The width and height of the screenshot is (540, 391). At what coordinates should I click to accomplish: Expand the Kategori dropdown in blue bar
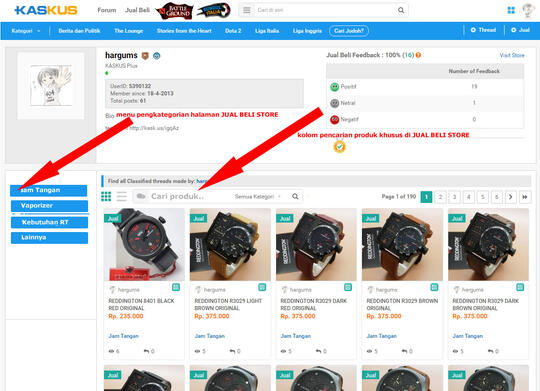coord(26,31)
